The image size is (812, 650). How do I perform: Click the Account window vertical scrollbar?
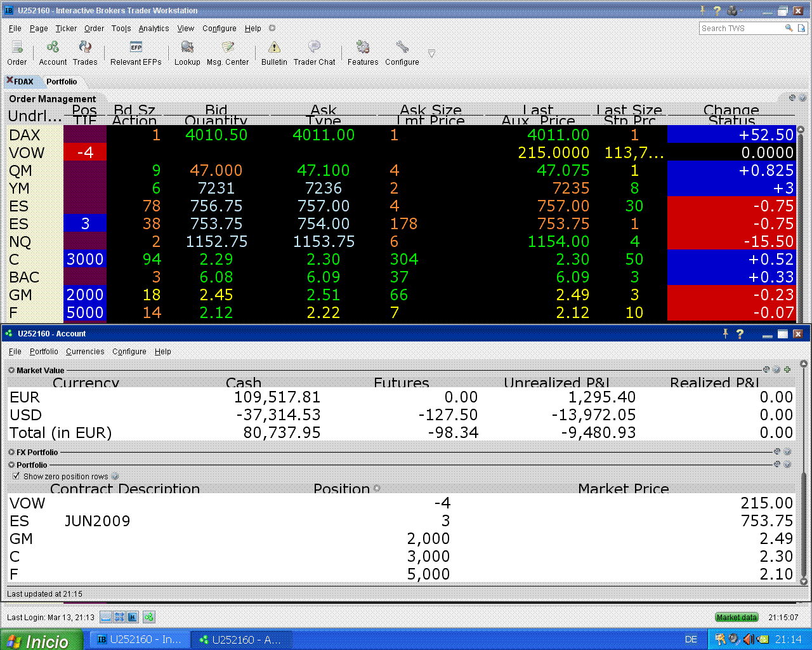coord(804,472)
